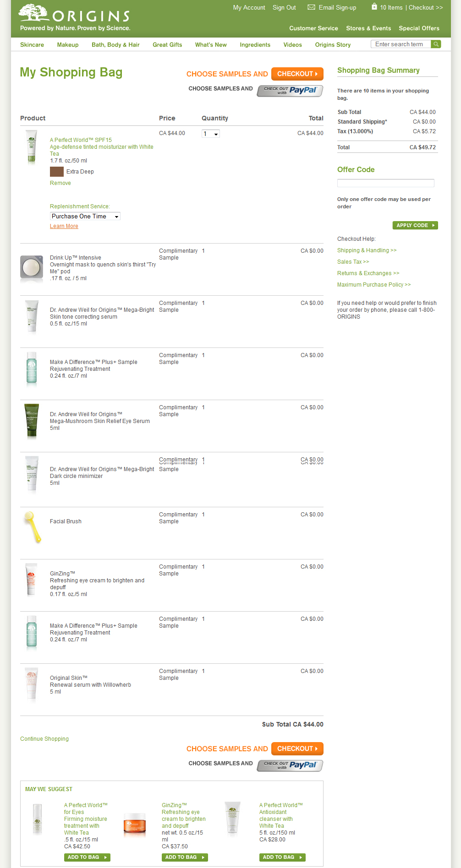The image size is (461, 868).
Task: Select the Extra Deep shade swatch
Action: pos(57,172)
